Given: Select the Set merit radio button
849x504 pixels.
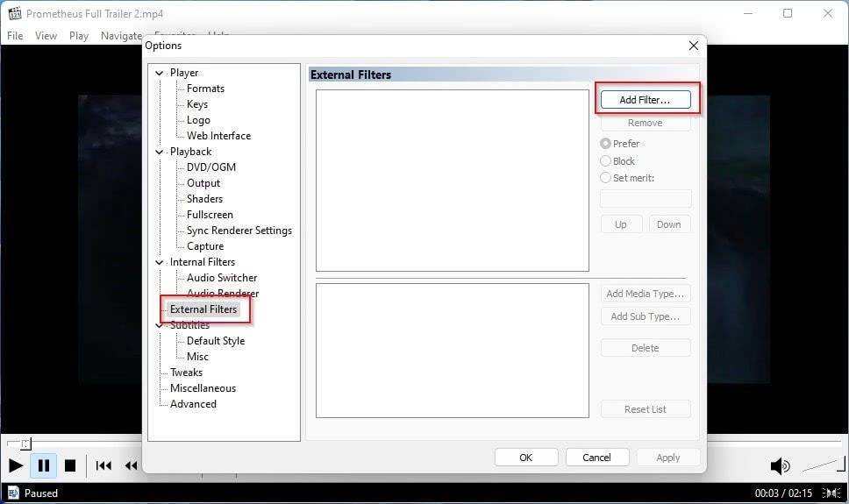Looking at the screenshot, I should click(x=605, y=178).
